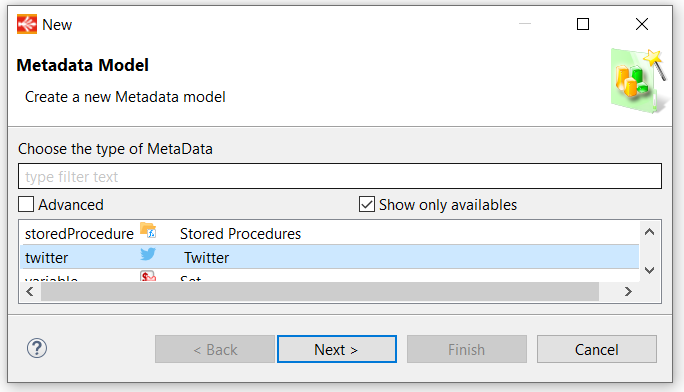Click the list scroll down arrow
This screenshot has height=392, width=684.
[x=650, y=270]
